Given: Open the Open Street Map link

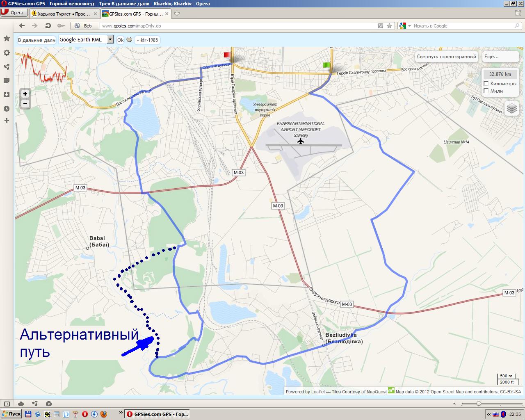Looking at the screenshot, I should point(447,392).
